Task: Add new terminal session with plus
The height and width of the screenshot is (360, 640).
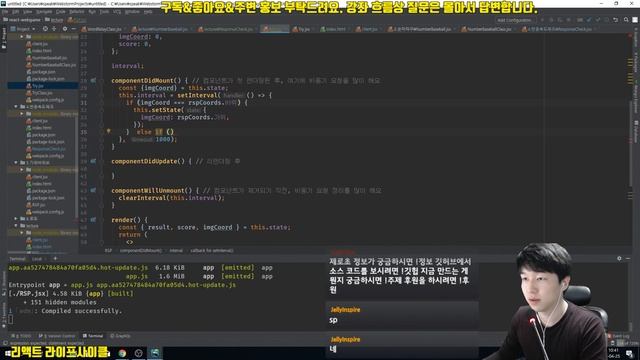Action: click(55, 258)
